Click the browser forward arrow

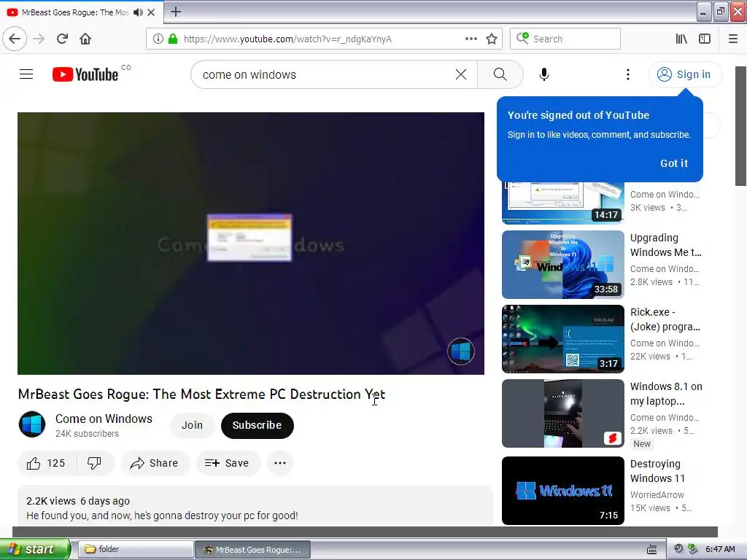point(39,39)
